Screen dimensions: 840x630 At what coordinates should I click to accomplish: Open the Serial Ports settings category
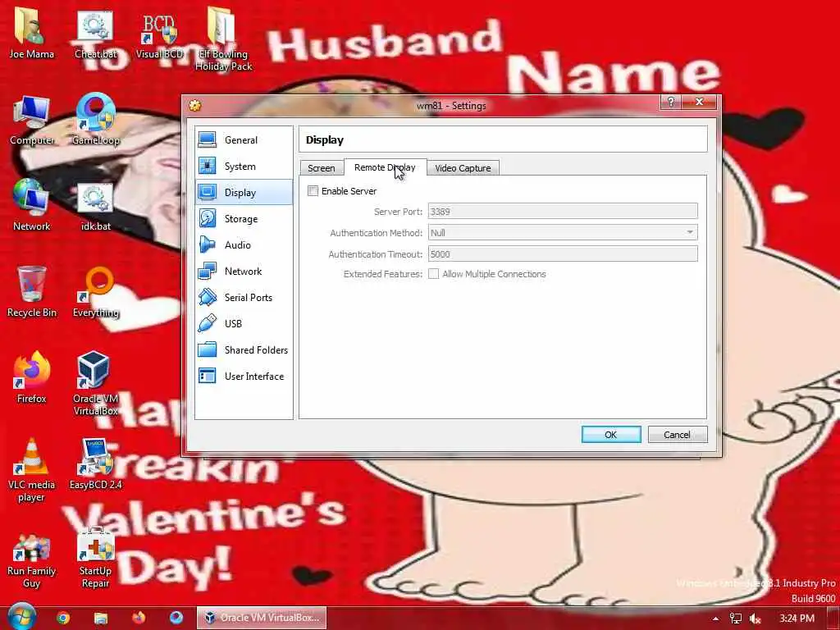(x=244, y=297)
